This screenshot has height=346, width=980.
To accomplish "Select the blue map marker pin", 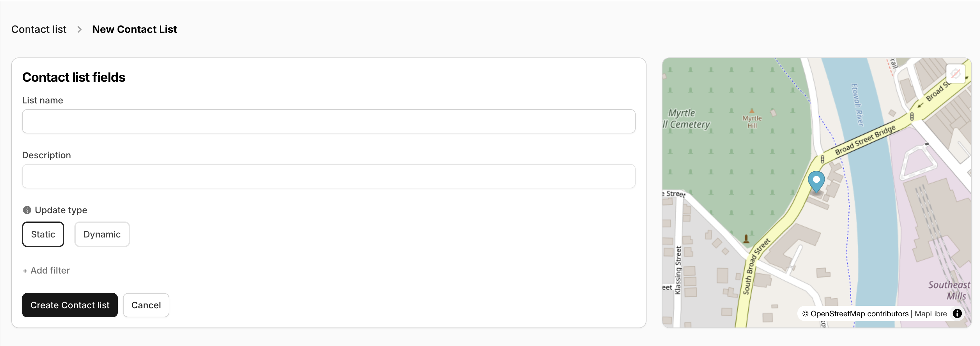I will (816, 181).
